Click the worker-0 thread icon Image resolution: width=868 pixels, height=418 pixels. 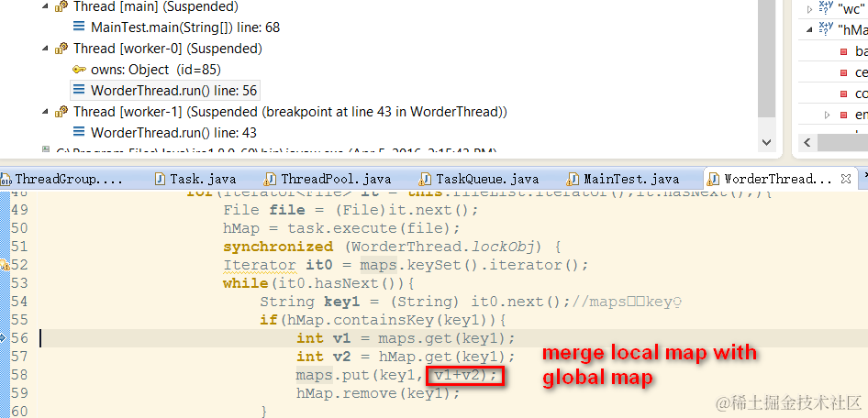coord(61,49)
